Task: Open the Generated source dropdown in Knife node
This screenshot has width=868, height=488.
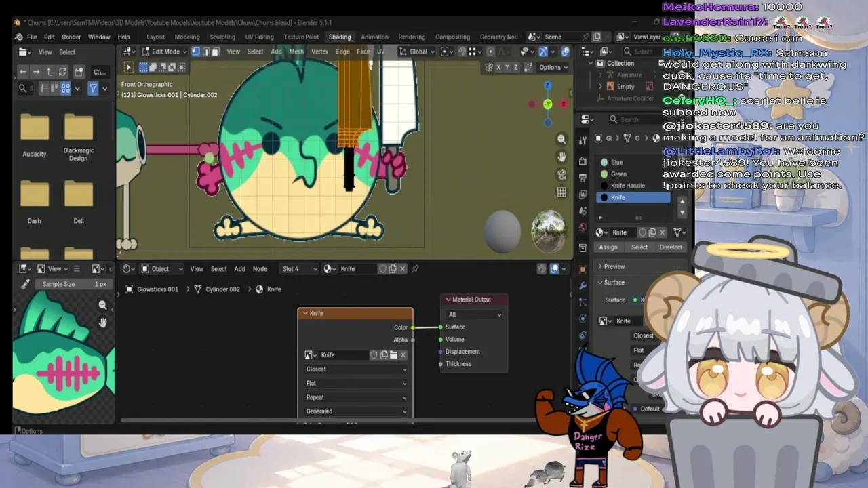Action: (x=356, y=411)
